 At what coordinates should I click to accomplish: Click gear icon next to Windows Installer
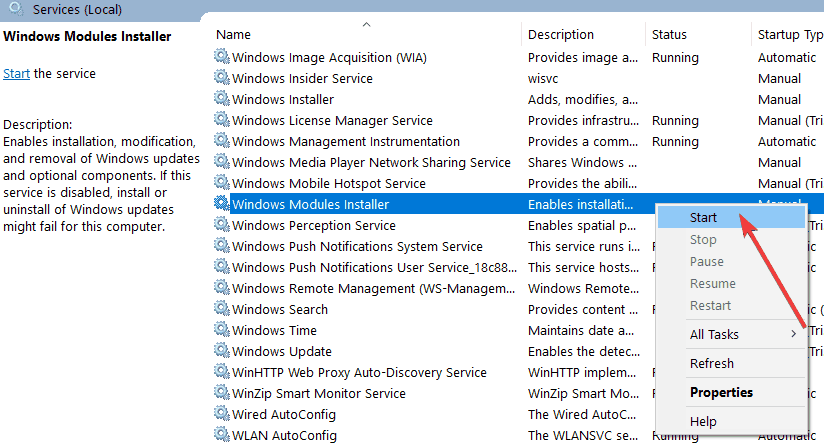222,98
